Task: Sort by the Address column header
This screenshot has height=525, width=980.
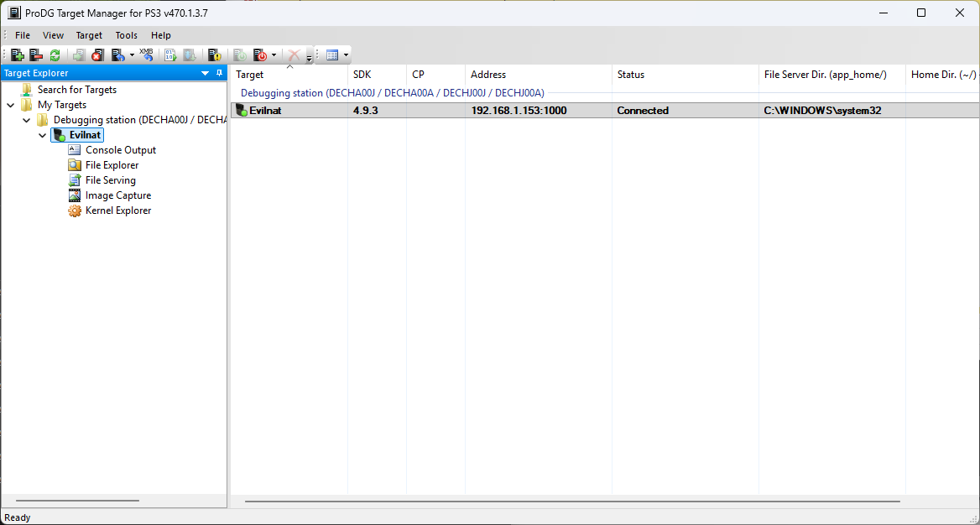Action: point(538,75)
